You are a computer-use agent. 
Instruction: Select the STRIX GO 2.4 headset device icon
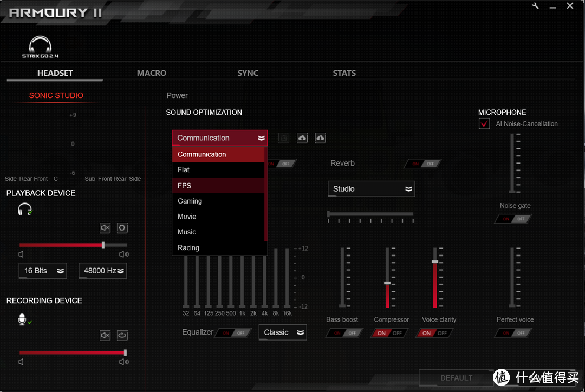(40, 47)
